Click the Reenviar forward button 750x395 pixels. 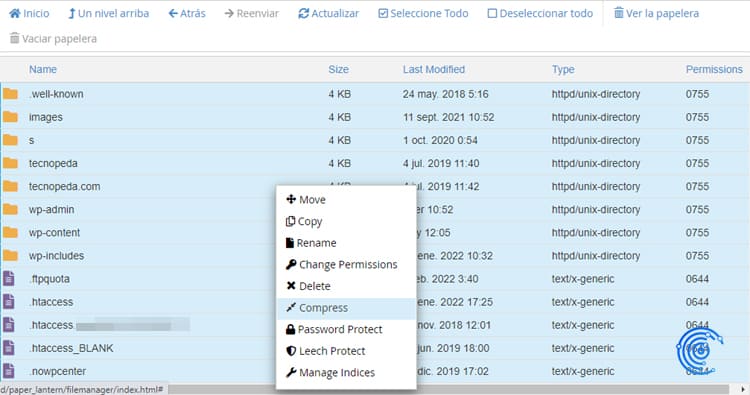tap(252, 13)
